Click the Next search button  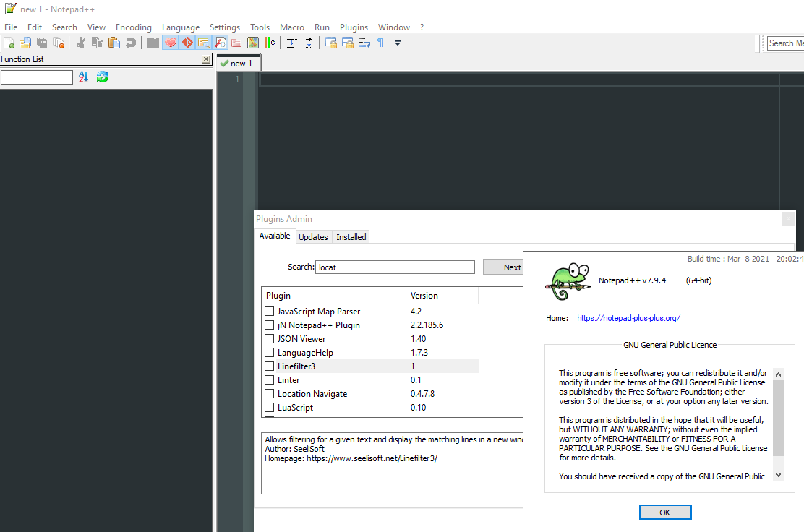tap(503, 267)
